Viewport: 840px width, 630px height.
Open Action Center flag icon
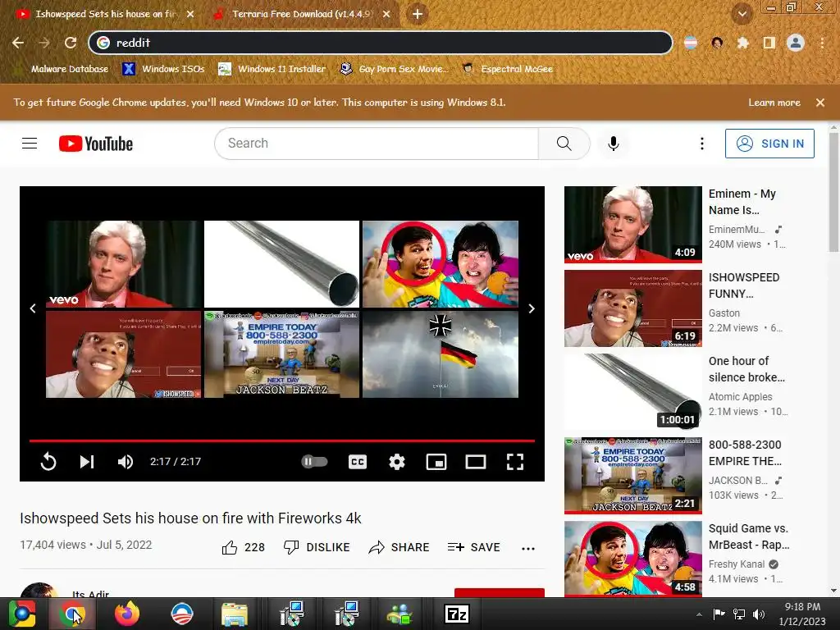click(719, 614)
